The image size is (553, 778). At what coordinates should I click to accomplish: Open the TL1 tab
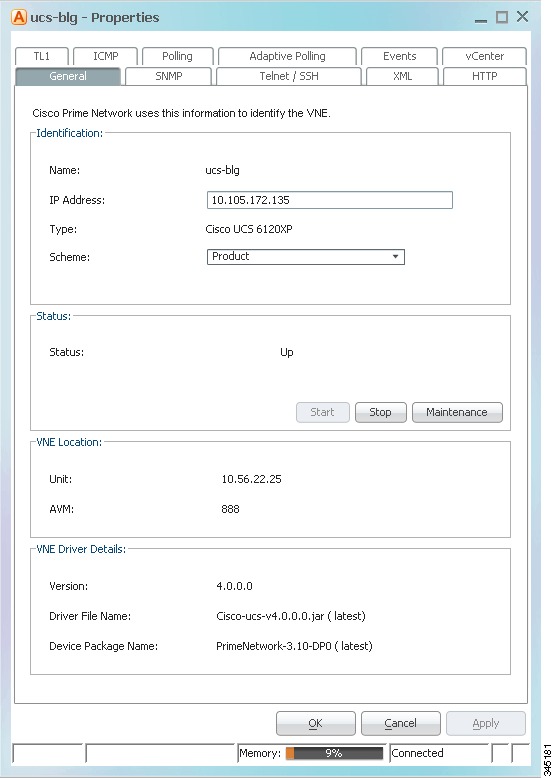[42, 56]
